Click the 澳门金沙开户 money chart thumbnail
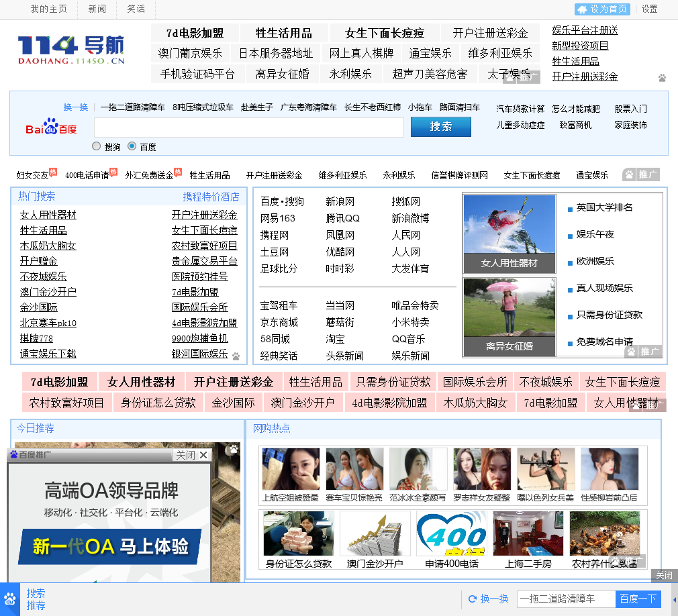 (375, 533)
